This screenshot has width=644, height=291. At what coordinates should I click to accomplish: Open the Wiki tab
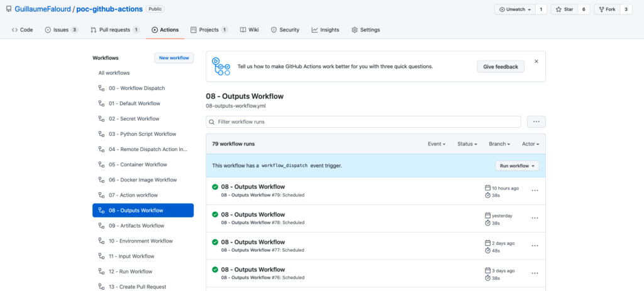click(x=249, y=30)
